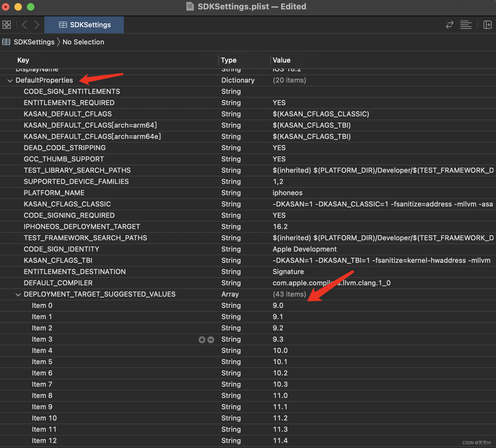
Task: Click the com.apple.compilers.llvm.clang.1_0 value
Action: pos(332,283)
